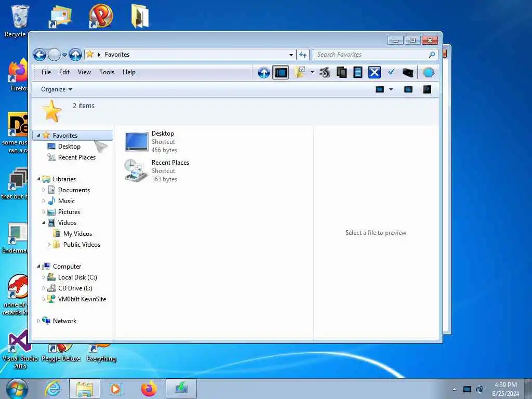Click the Up arrow beside the address bar
532x399 pixels.
75,55
